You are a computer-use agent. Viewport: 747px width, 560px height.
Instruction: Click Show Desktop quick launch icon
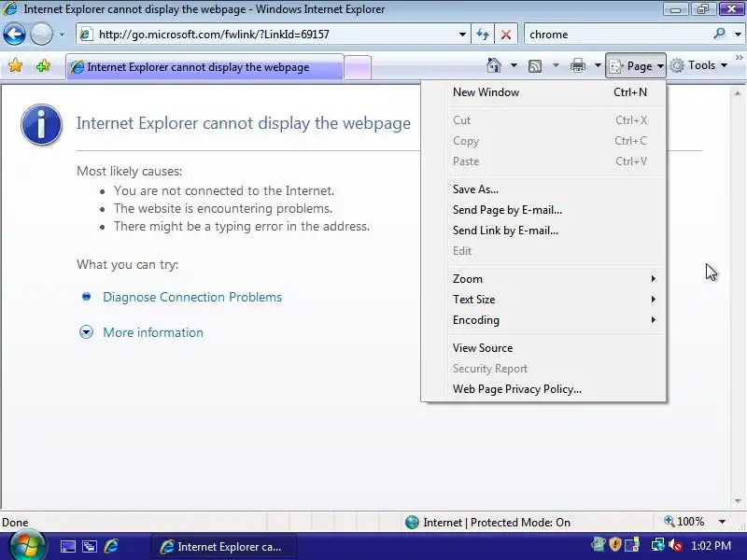point(67,546)
